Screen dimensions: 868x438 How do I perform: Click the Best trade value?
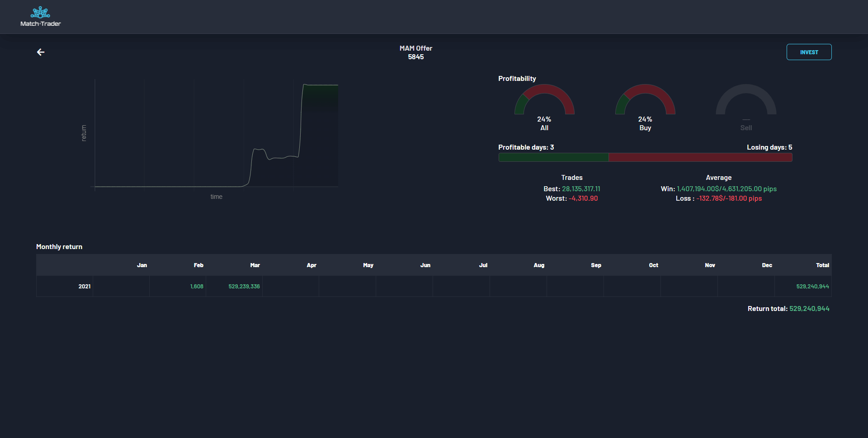581,189
